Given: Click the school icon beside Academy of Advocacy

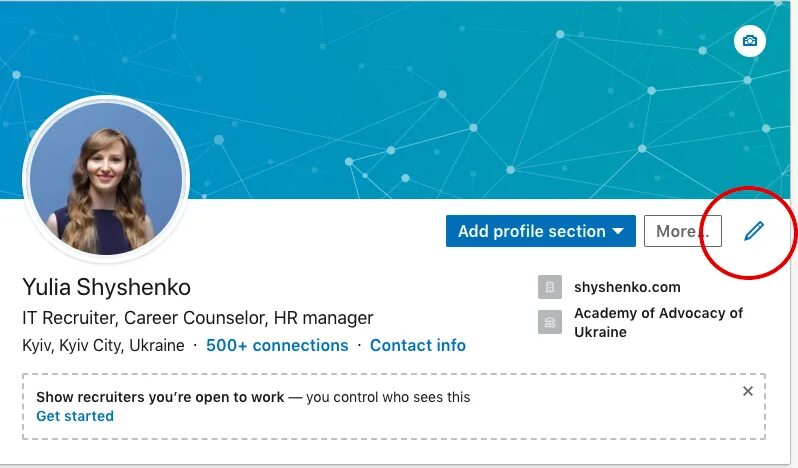Looking at the screenshot, I should [x=550, y=322].
